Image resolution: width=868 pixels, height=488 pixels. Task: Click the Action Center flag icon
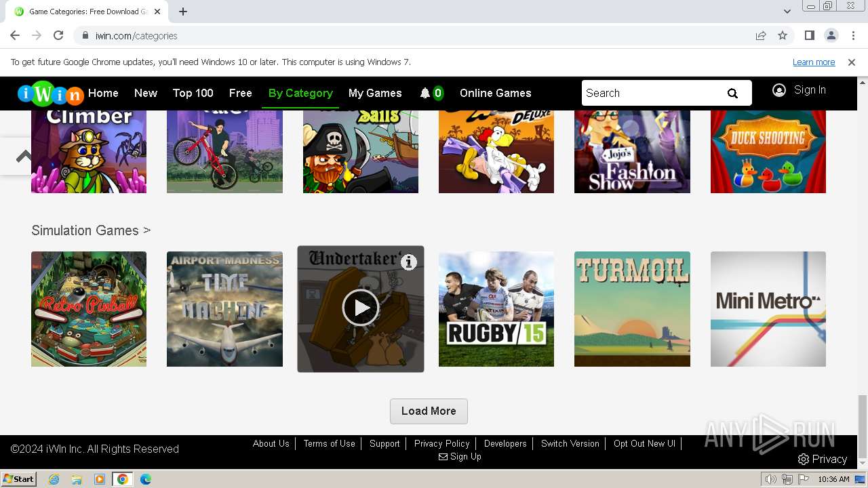point(804,479)
